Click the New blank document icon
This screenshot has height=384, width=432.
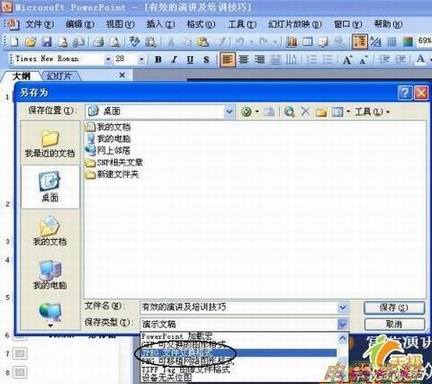click(14, 42)
